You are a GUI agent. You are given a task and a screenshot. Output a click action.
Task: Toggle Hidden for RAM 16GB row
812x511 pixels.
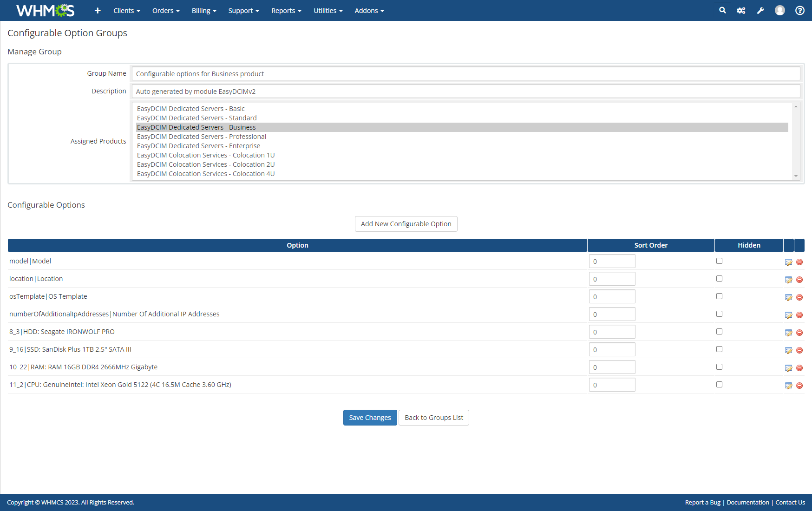tap(719, 367)
